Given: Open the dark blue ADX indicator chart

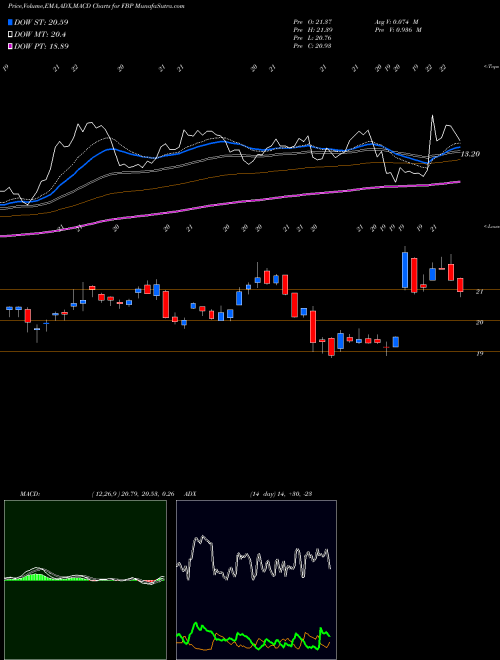Looking at the screenshot, I should 256,580.
